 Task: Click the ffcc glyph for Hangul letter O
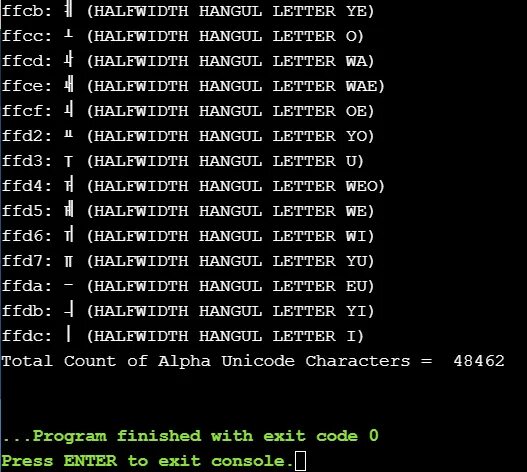point(68,33)
